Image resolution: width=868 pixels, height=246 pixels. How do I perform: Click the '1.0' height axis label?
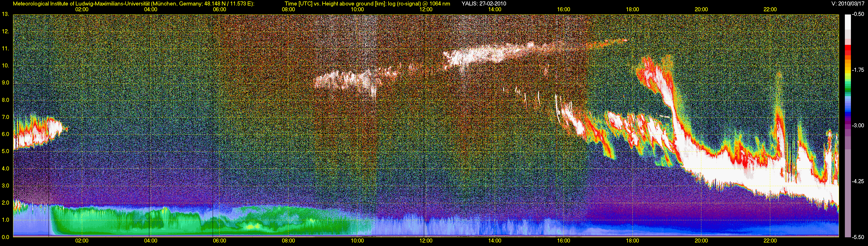pyautogui.click(x=5, y=220)
